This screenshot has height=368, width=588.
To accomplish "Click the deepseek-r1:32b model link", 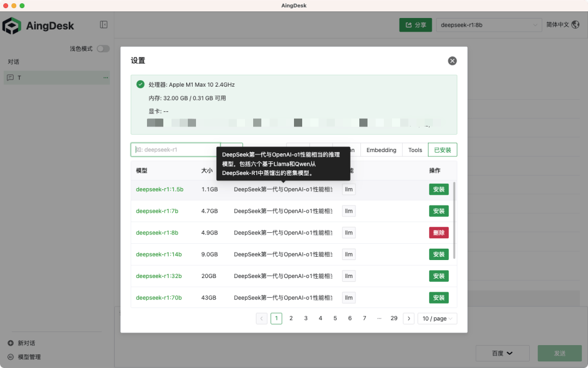I will 158,276.
